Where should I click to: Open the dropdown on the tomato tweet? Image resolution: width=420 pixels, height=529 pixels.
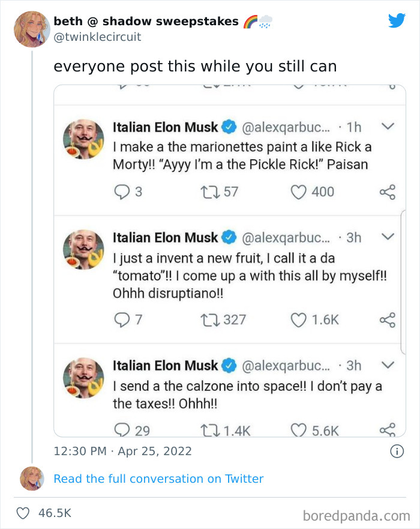click(388, 237)
